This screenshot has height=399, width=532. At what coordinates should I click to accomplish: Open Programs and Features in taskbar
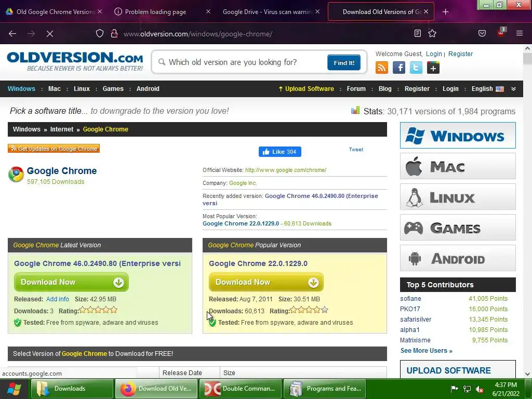pyautogui.click(x=325, y=389)
